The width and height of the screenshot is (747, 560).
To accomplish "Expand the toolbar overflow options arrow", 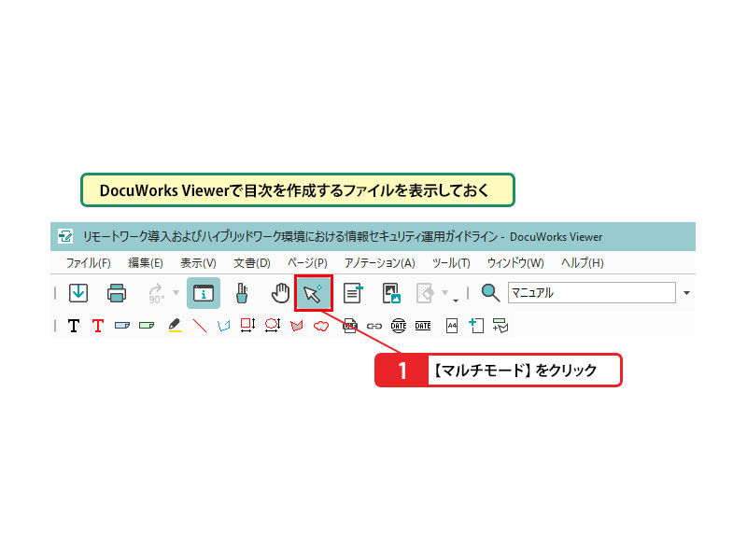I will [456, 301].
